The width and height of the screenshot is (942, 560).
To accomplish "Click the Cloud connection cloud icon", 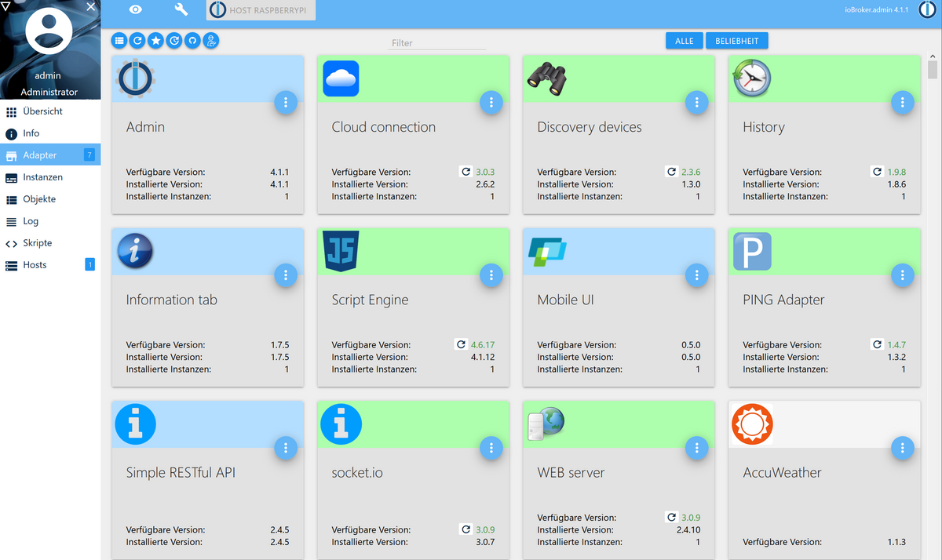I will (341, 78).
